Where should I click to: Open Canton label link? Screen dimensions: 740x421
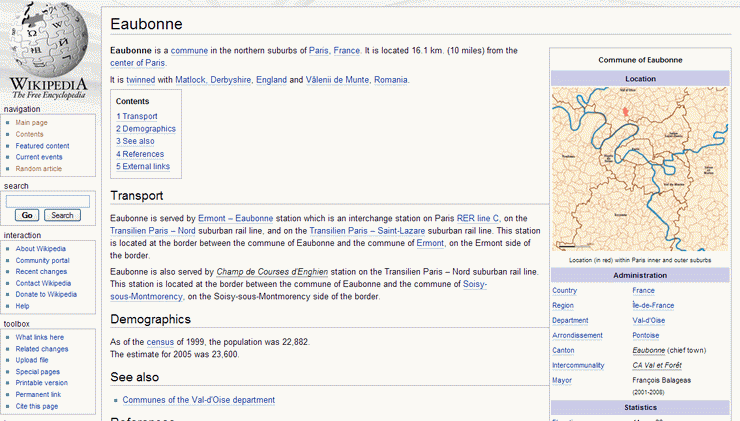coord(563,351)
